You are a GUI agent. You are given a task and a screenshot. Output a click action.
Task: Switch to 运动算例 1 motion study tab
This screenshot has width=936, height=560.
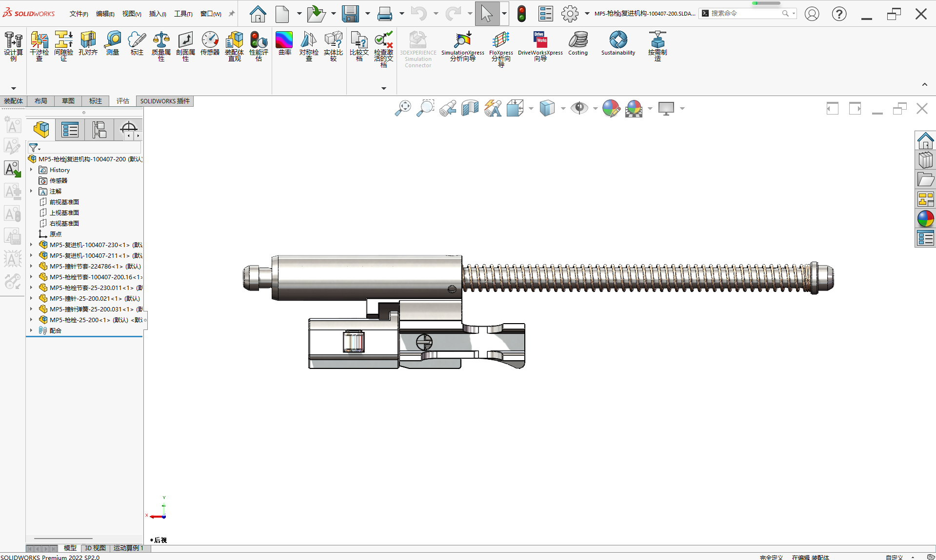click(x=129, y=548)
